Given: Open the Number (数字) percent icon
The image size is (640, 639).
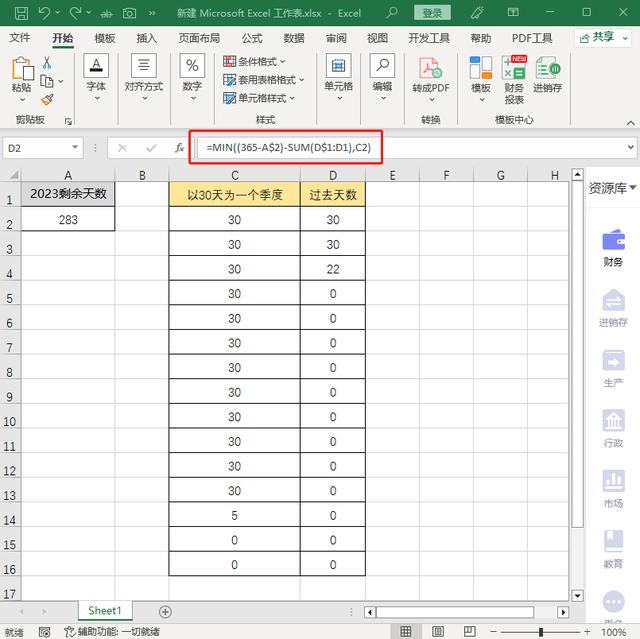Looking at the screenshot, I should pos(192,65).
